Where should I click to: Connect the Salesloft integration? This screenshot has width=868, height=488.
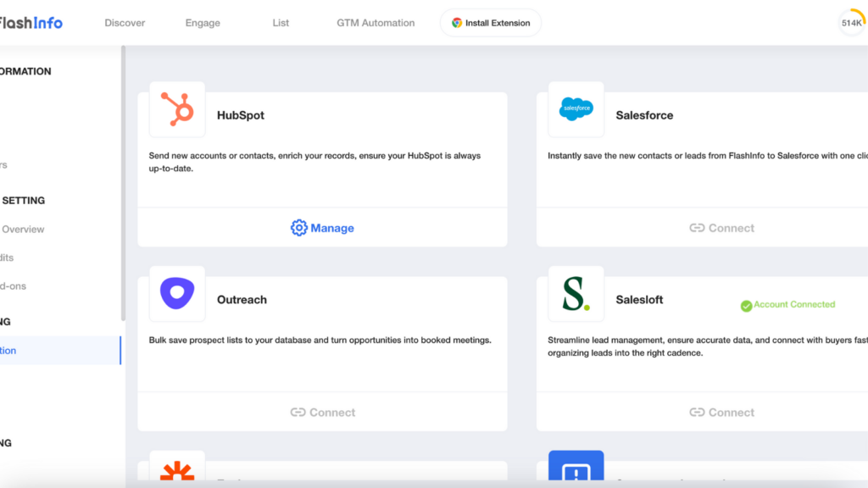(721, 413)
